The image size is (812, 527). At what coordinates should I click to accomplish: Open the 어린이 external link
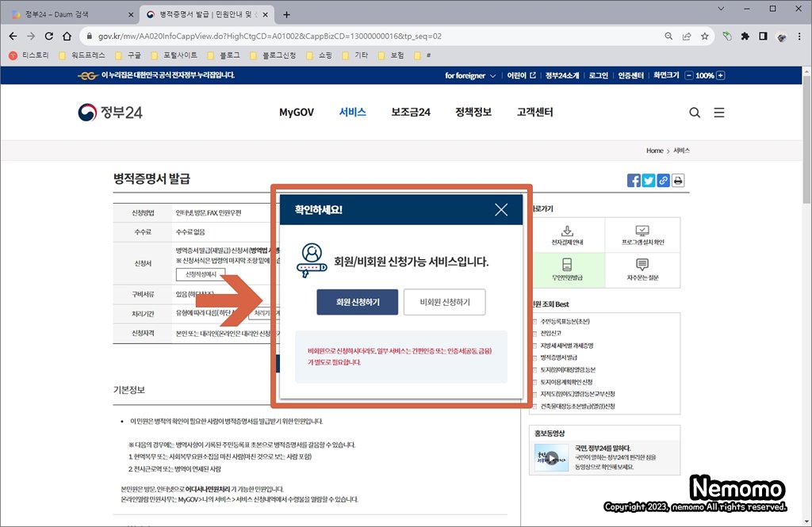(521, 75)
